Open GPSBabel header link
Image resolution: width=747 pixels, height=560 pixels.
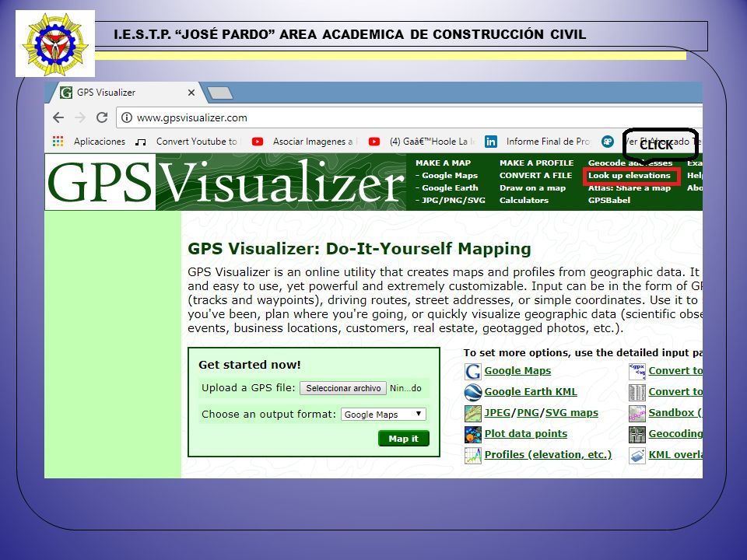click(x=609, y=200)
